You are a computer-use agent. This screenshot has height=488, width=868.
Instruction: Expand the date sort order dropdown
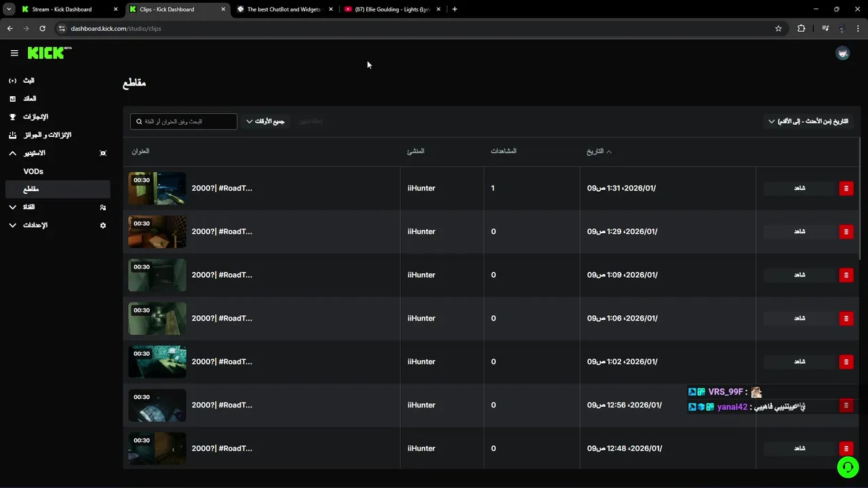[808, 121]
